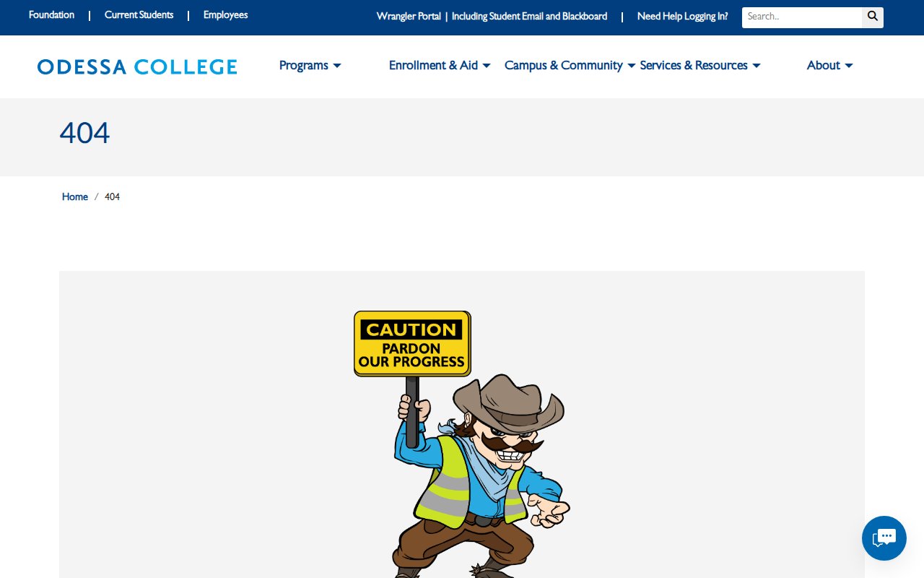Click Need Help Logging In?

[x=682, y=17]
